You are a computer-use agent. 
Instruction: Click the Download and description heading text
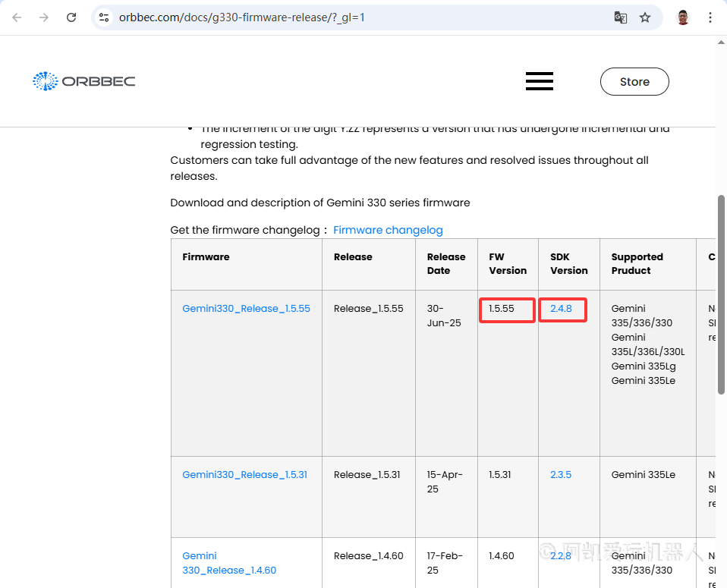point(320,203)
